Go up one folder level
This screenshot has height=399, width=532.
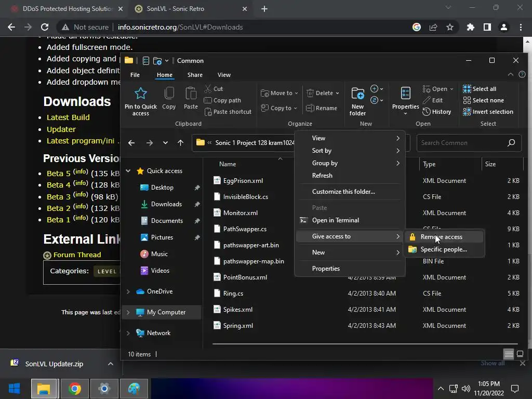(180, 143)
